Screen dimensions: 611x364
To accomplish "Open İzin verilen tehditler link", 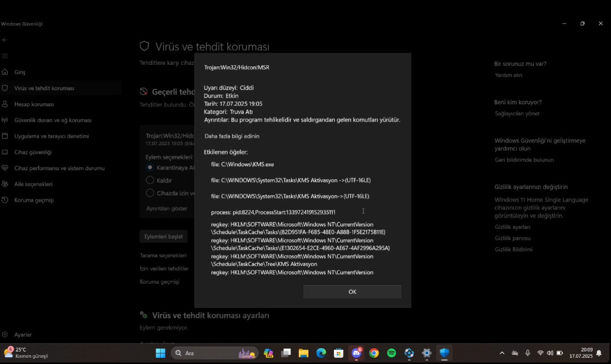I will point(164,268).
